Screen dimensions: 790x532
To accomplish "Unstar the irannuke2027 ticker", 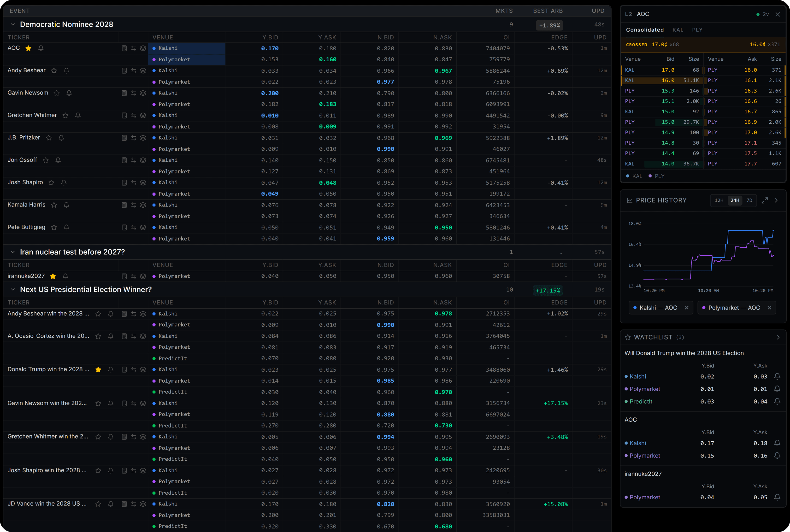I will point(53,276).
